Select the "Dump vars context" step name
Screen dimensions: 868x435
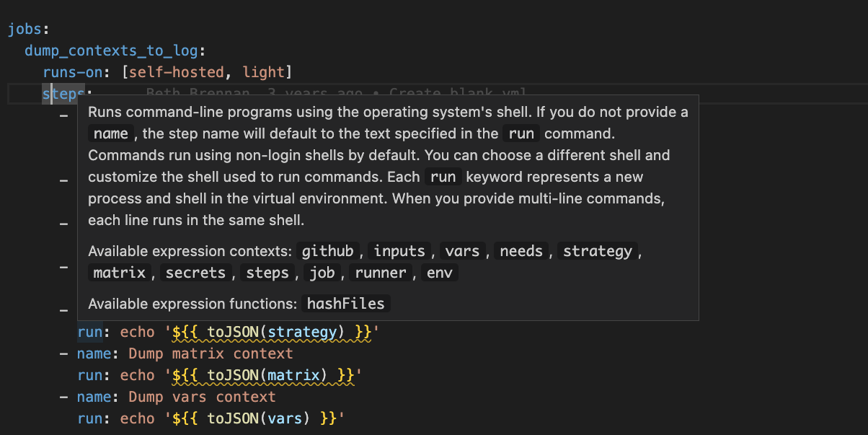[x=200, y=397]
